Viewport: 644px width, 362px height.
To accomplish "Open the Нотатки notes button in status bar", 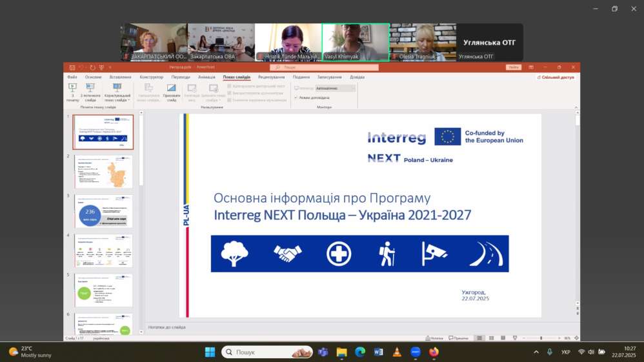I will [x=434, y=338].
